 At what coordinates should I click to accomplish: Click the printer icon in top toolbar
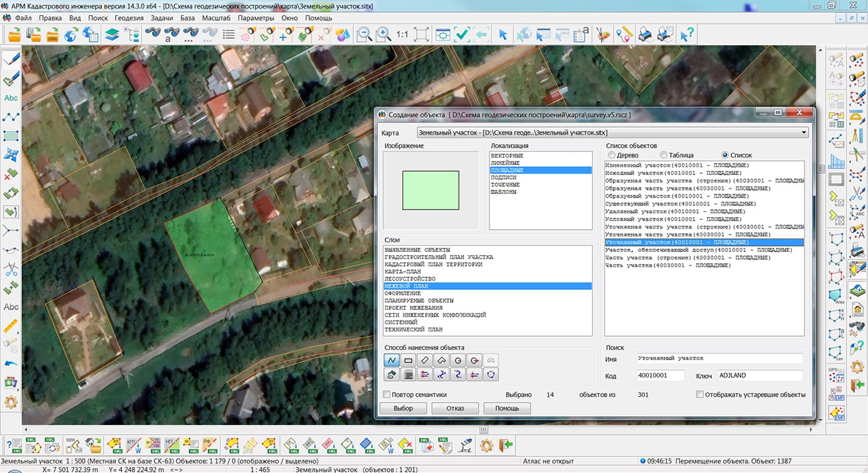point(645,34)
